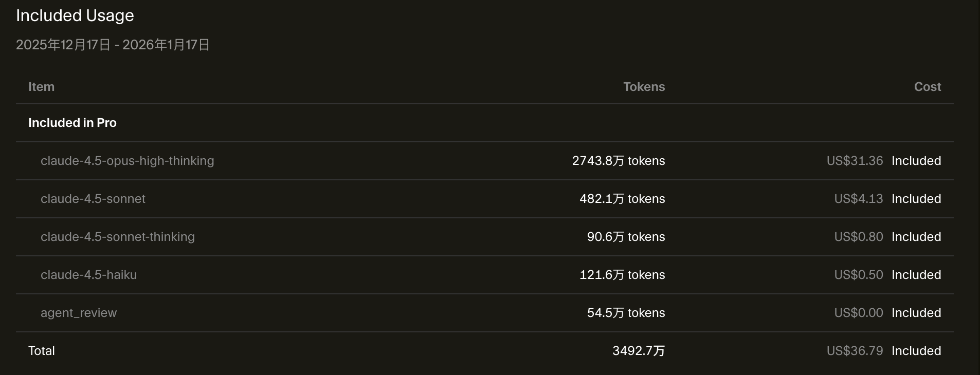Click the Total row label
Viewport: 980px width, 375px height.
[41, 351]
